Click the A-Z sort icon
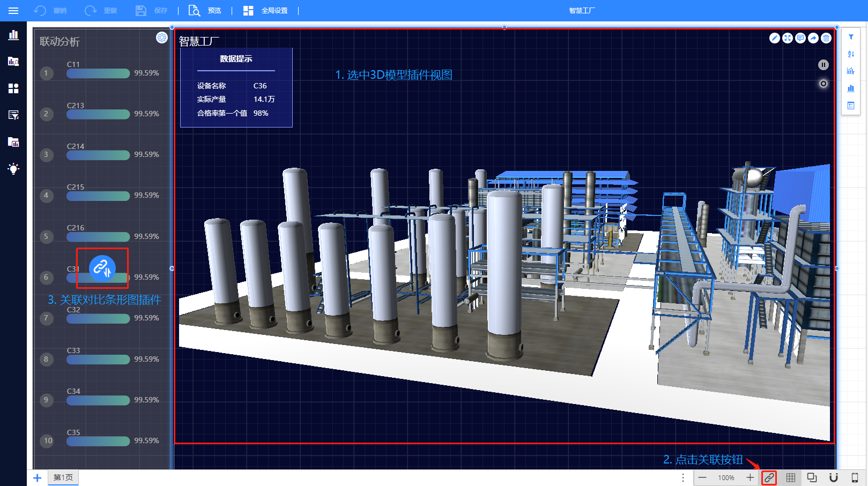The height and width of the screenshot is (486, 868). pyautogui.click(x=851, y=54)
